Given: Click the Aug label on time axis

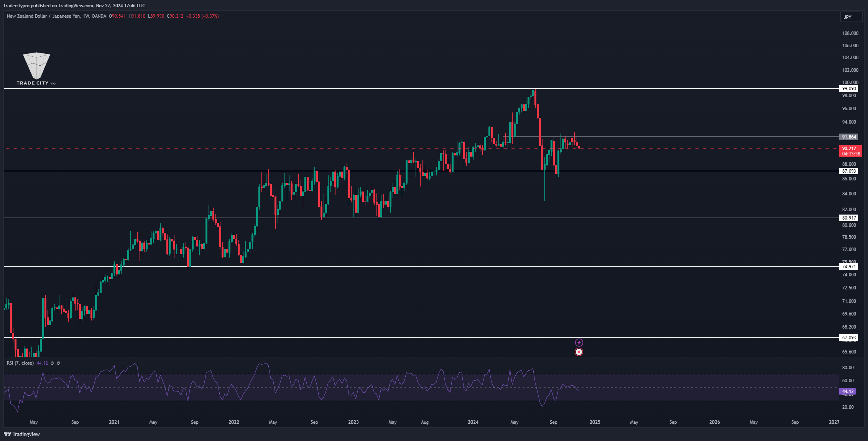Looking at the screenshot, I should [x=424, y=422].
